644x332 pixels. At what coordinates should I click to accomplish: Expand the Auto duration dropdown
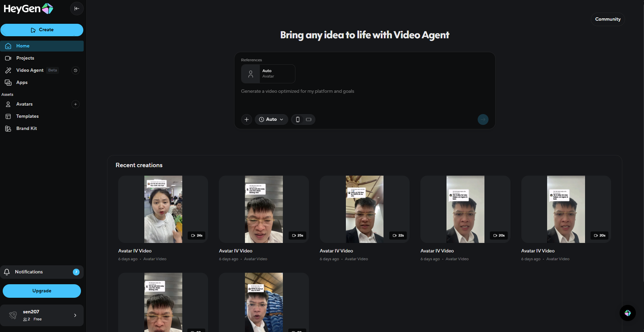click(x=271, y=119)
